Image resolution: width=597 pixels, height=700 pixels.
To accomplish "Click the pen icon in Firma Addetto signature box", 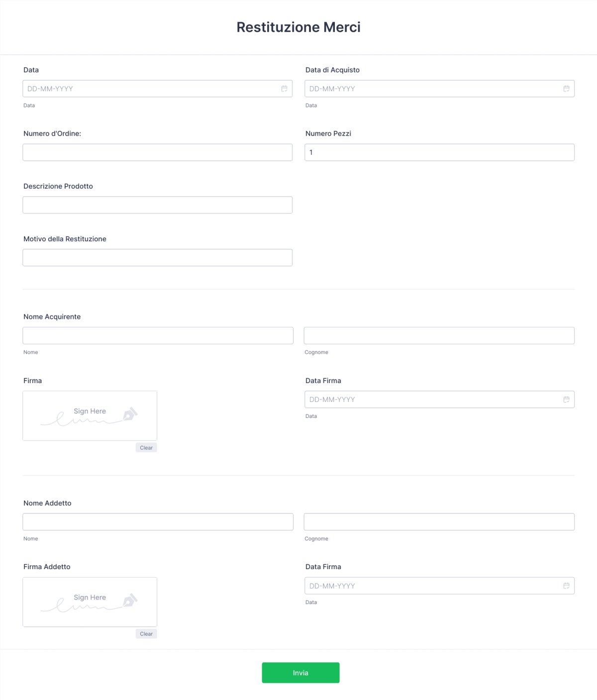I will (x=129, y=600).
